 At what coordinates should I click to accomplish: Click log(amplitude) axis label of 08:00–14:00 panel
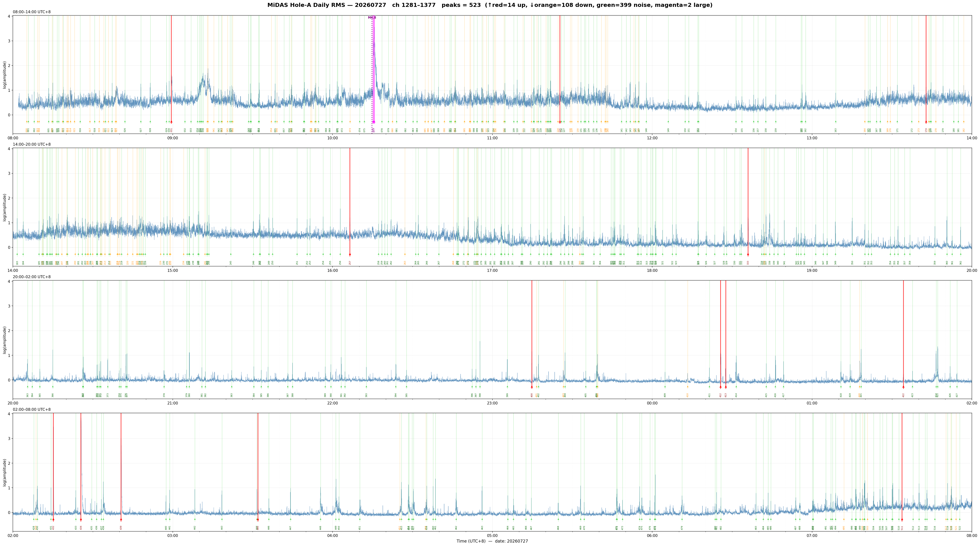click(x=5, y=75)
